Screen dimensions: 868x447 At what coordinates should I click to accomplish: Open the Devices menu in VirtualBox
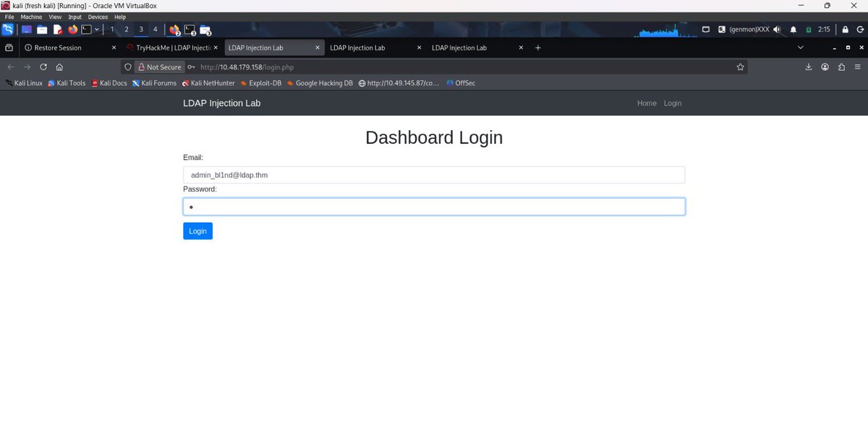98,17
